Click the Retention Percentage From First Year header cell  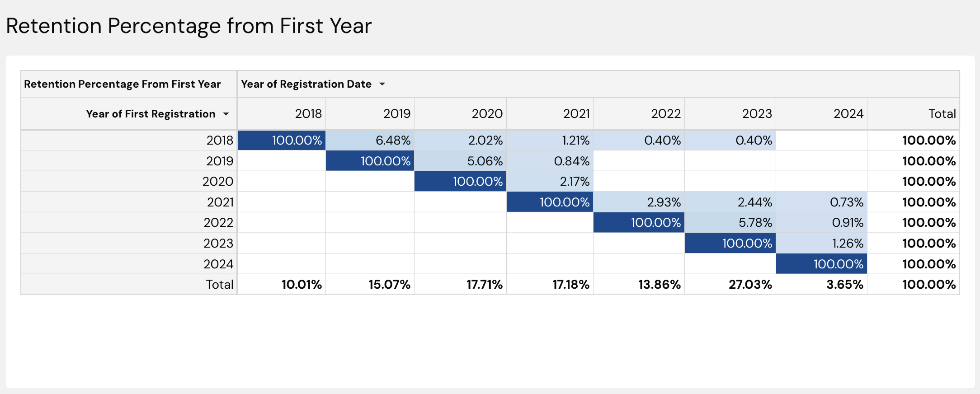(x=122, y=84)
